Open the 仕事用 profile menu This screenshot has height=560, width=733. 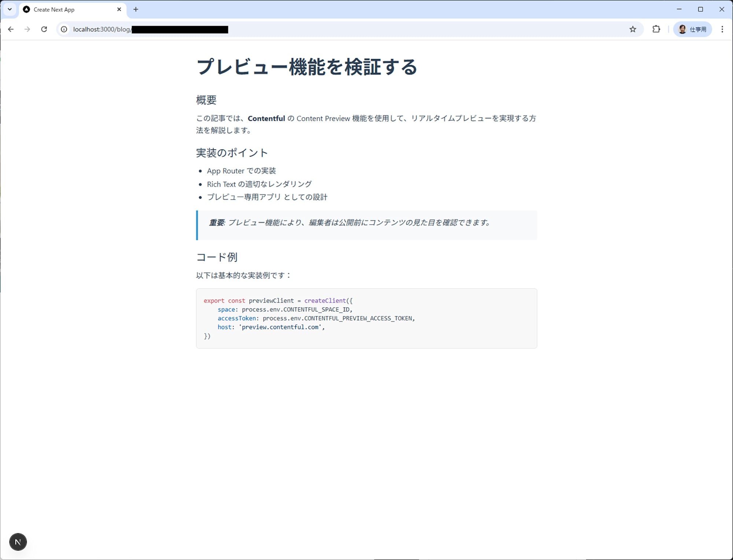click(x=692, y=29)
